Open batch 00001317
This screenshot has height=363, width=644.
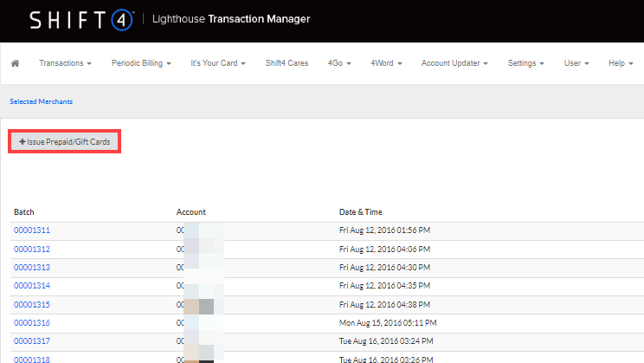pyautogui.click(x=32, y=340)
